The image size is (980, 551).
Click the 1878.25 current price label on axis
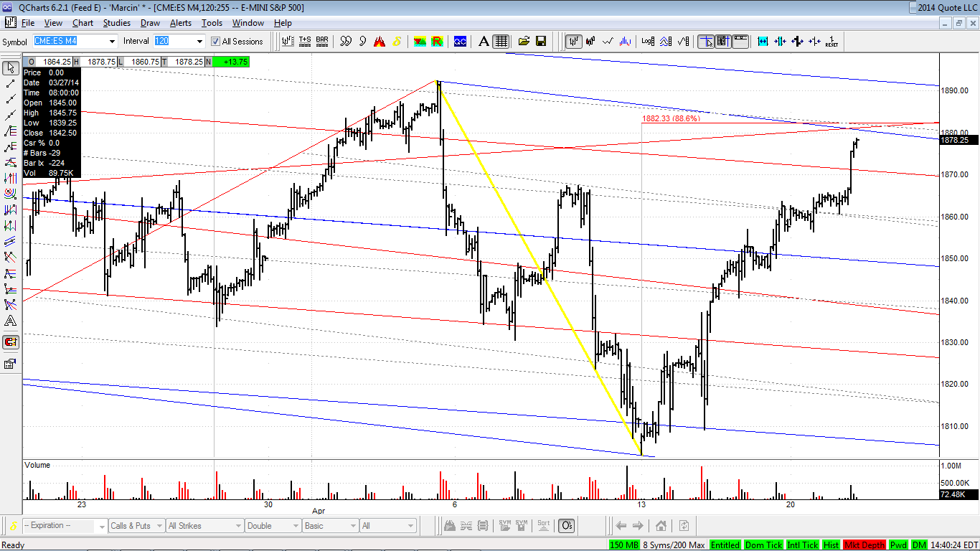(958, 140)
